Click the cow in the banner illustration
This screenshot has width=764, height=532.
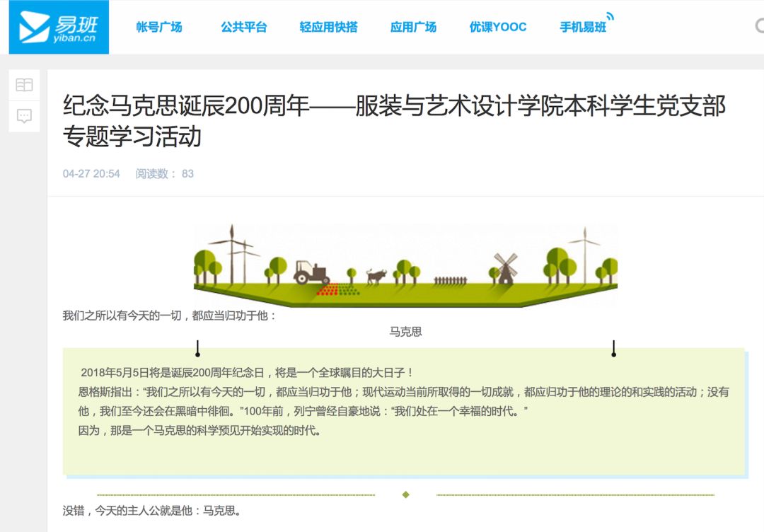pos(376,275)
